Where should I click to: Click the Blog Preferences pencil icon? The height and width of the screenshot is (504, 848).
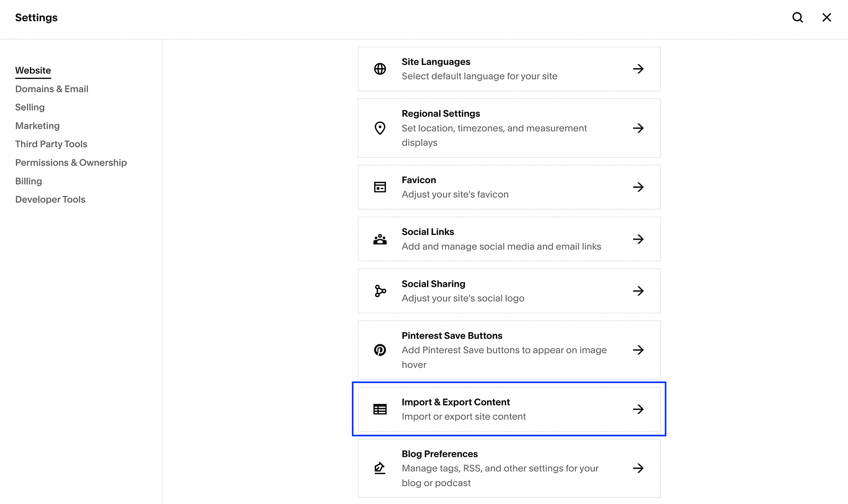(380, 468)
